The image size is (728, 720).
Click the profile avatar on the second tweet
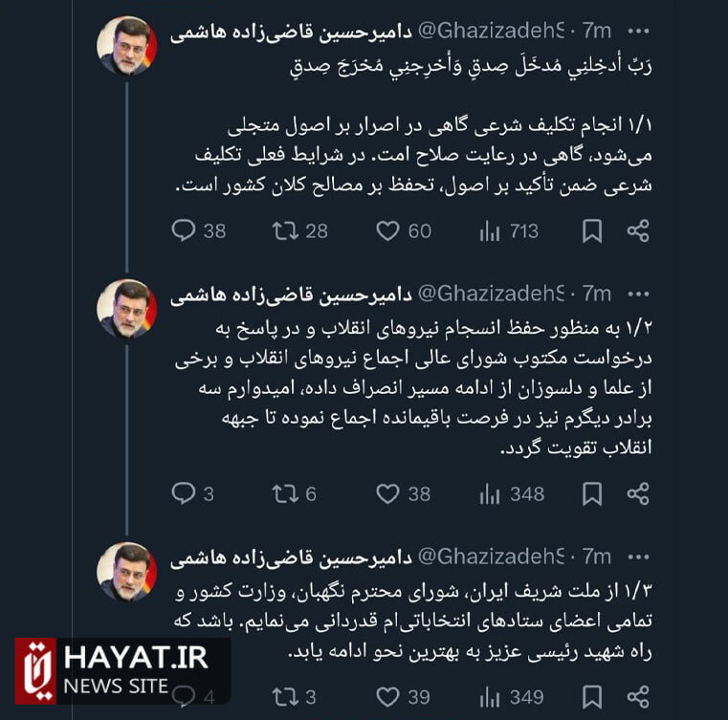(126, 309)
